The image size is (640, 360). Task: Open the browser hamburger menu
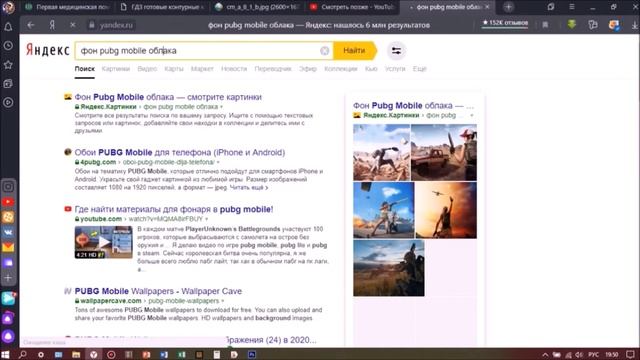572,7
